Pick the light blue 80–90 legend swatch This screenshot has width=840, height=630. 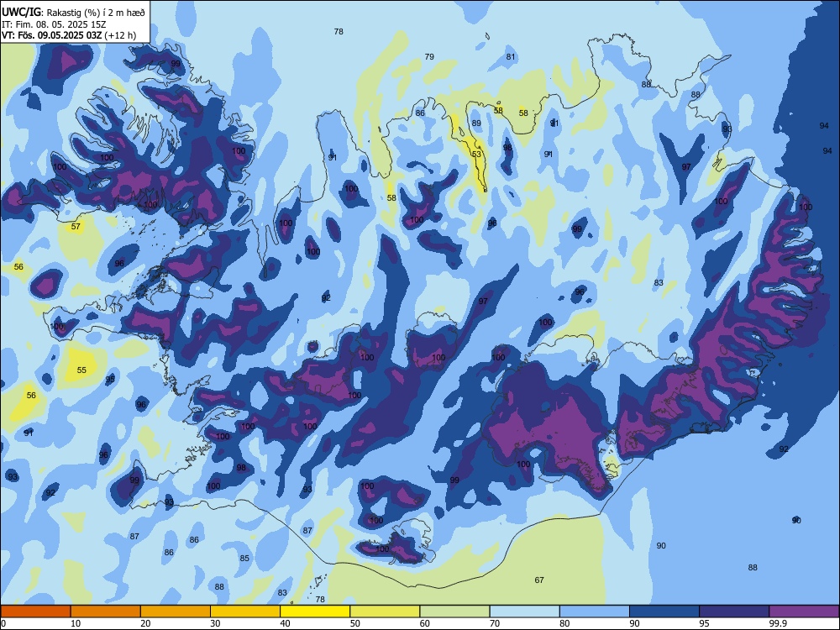click(595, 612)
